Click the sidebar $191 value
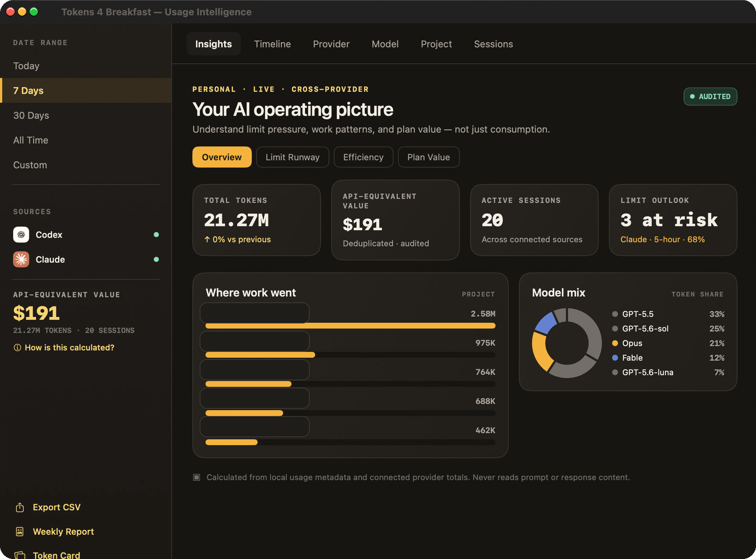The image size is (756, 559). tap(36, 313)
